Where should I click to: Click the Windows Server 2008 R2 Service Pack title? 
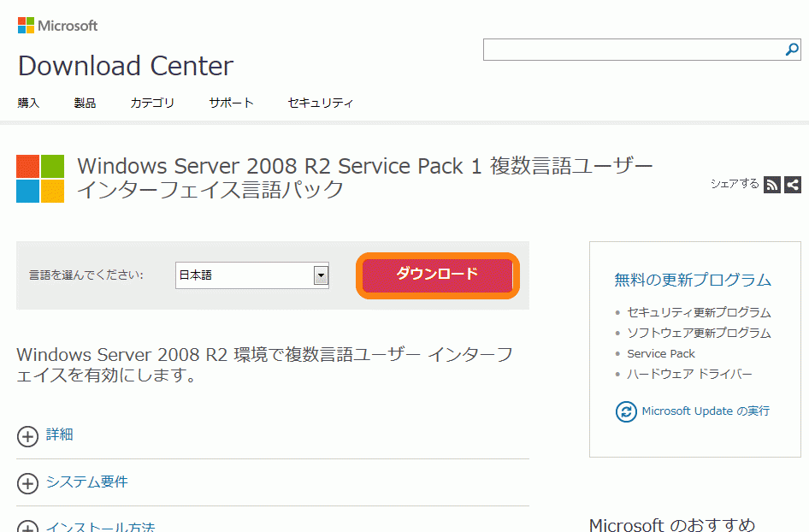(x=365, y=178)
